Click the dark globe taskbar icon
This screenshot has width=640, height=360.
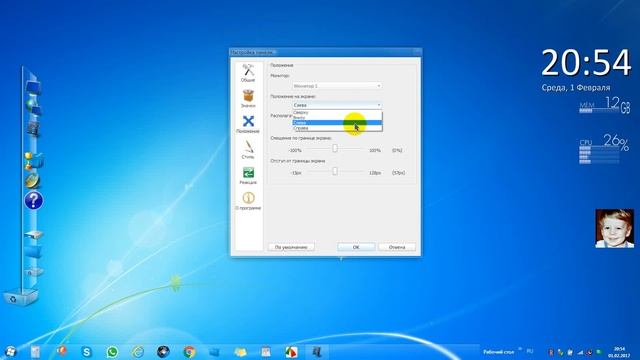coord(163,351)
